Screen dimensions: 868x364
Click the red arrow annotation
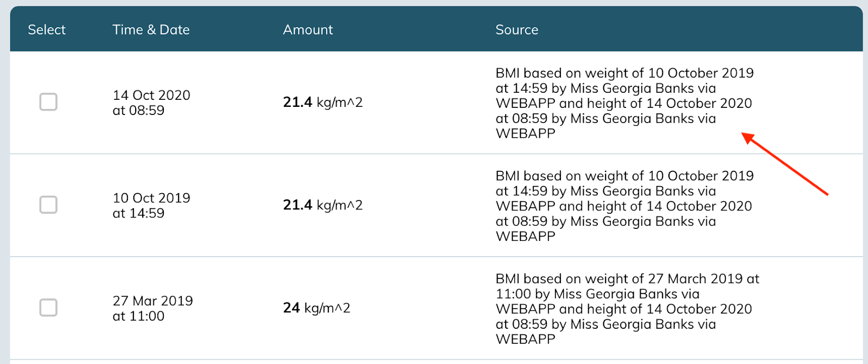pos(784,164)
